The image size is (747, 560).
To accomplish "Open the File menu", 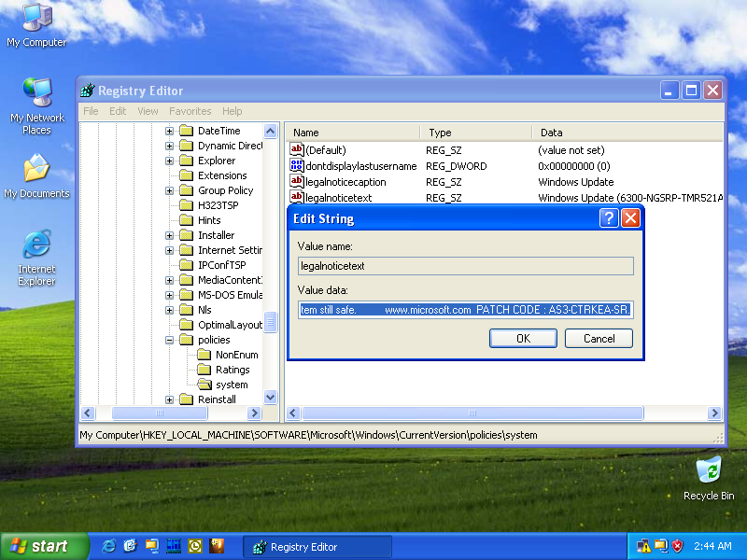I will point(91,111).
